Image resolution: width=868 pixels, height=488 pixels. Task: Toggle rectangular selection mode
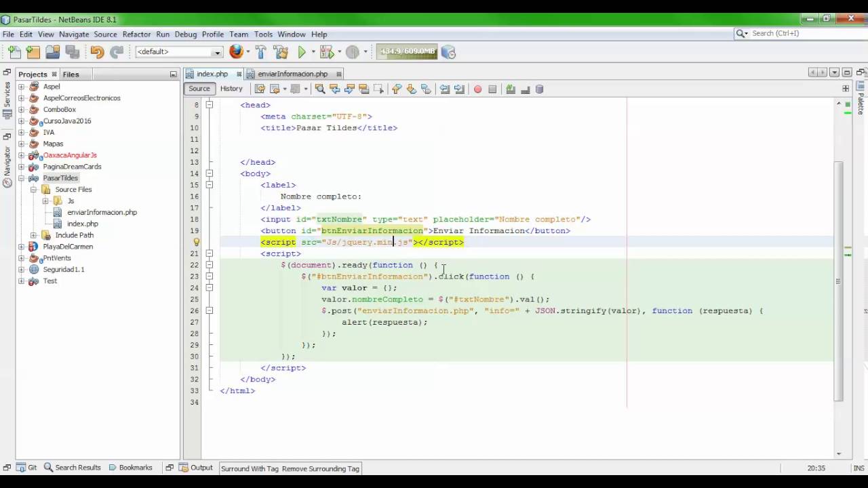click(378, 89)
